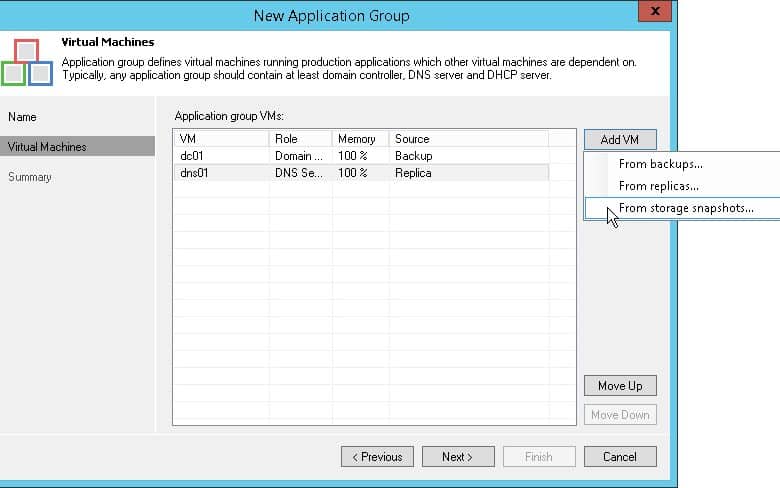Click the Finish button
780x488 pixels.
click(x=539, y=457)
